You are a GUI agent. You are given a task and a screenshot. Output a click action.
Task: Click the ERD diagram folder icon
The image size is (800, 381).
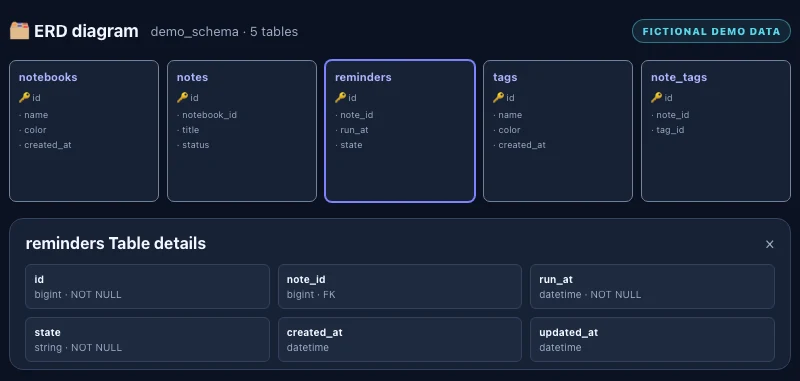tap(19, 31)
